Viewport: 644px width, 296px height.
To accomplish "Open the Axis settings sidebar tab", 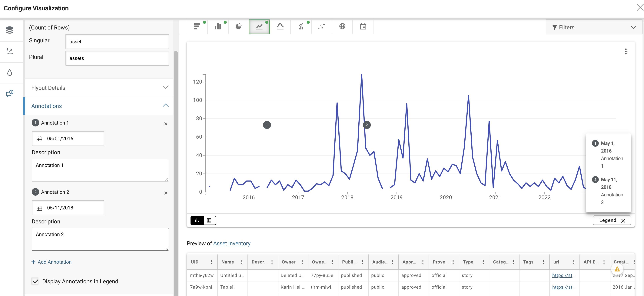I will pyautogui.click(x=10, y=51).
